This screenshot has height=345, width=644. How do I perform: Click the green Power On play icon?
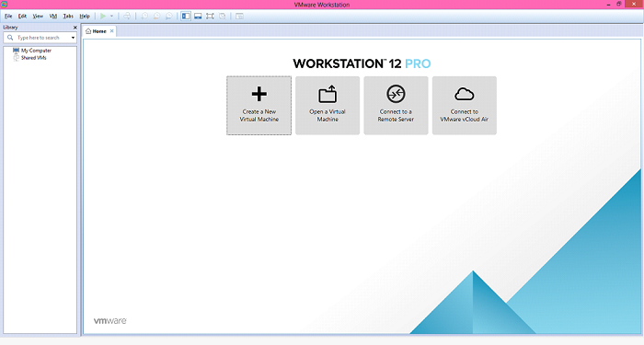(x=103, y=16)
